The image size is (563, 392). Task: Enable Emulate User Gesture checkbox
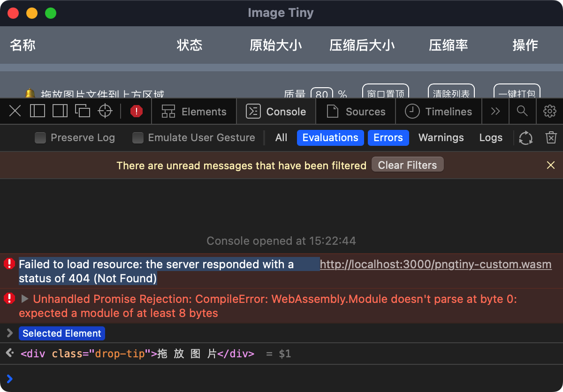pos(137,138)
